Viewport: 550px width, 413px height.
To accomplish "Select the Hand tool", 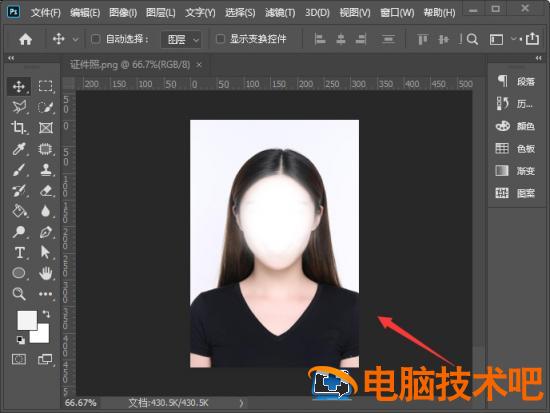I will 46,273.
